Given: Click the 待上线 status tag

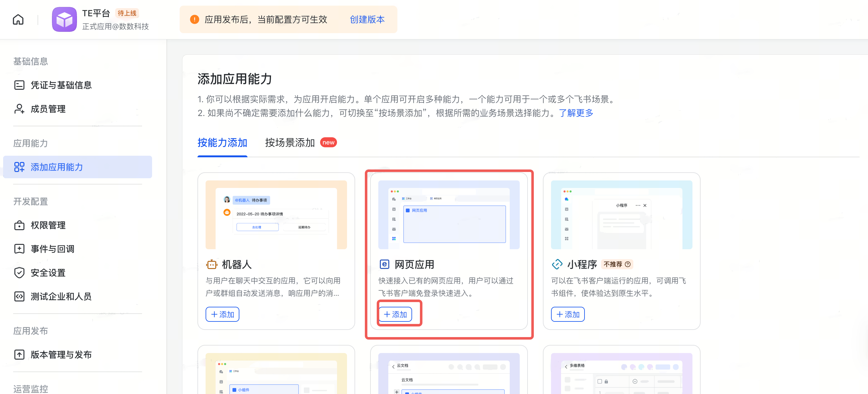Looking at the screenshot, I should [x=127, y=13].
